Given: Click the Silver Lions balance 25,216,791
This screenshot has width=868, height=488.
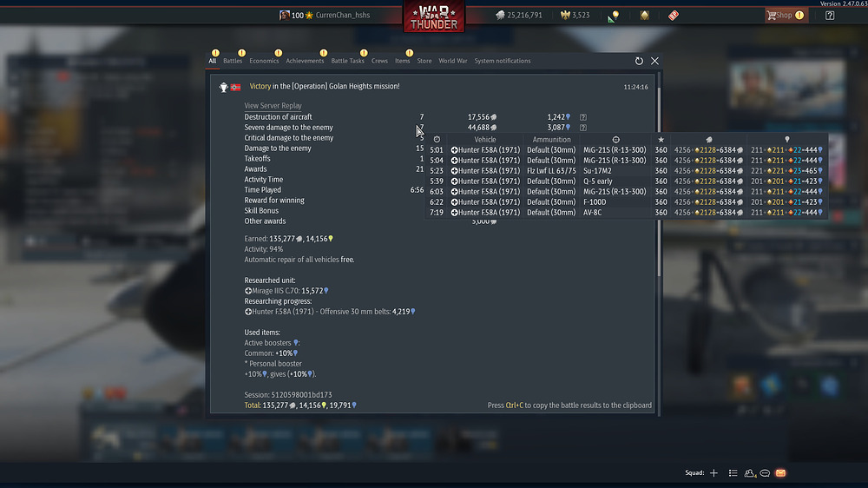Looking at the screenshot, I should (519, 16).
